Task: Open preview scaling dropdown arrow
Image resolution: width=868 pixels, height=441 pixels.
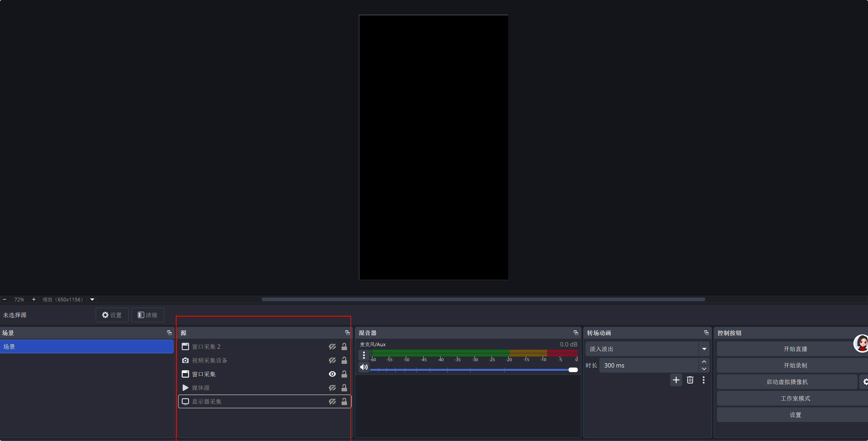Action: (92, 300)
